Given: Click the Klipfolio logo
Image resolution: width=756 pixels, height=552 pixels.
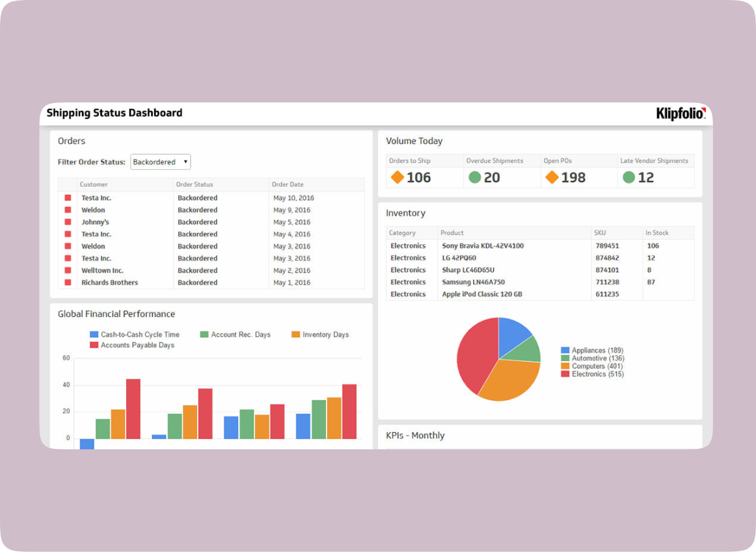Looking at the screenshot, I should tap(681, 113).
